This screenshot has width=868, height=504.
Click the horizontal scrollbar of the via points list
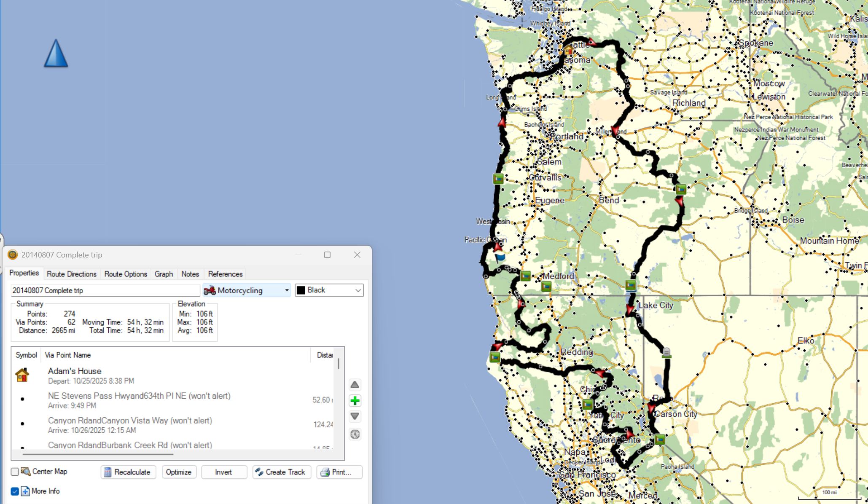tap(98, 454)
